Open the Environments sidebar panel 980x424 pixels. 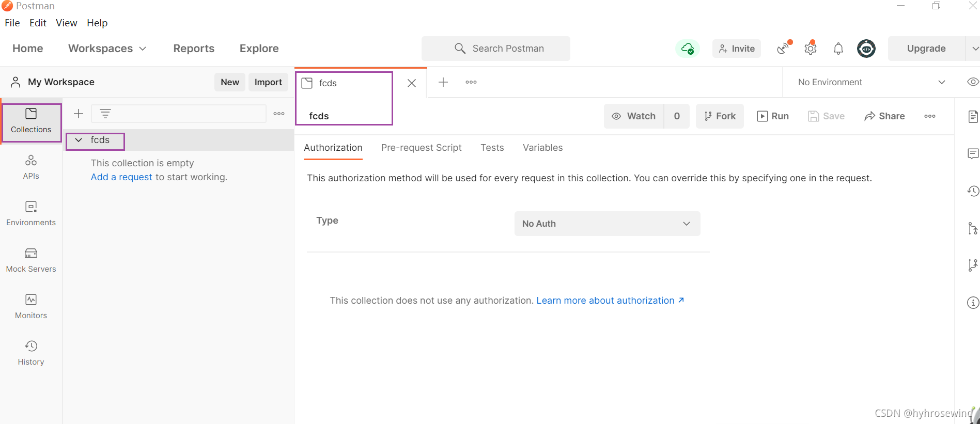tap(31, 214)
